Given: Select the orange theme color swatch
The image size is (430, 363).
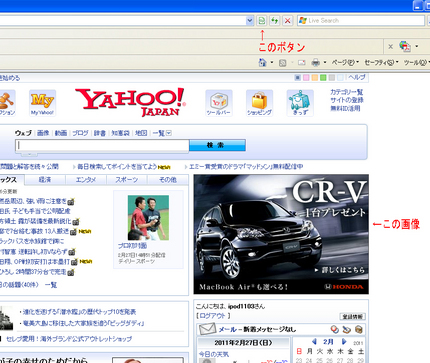Looking at the screenshot, I should point(315,78).
